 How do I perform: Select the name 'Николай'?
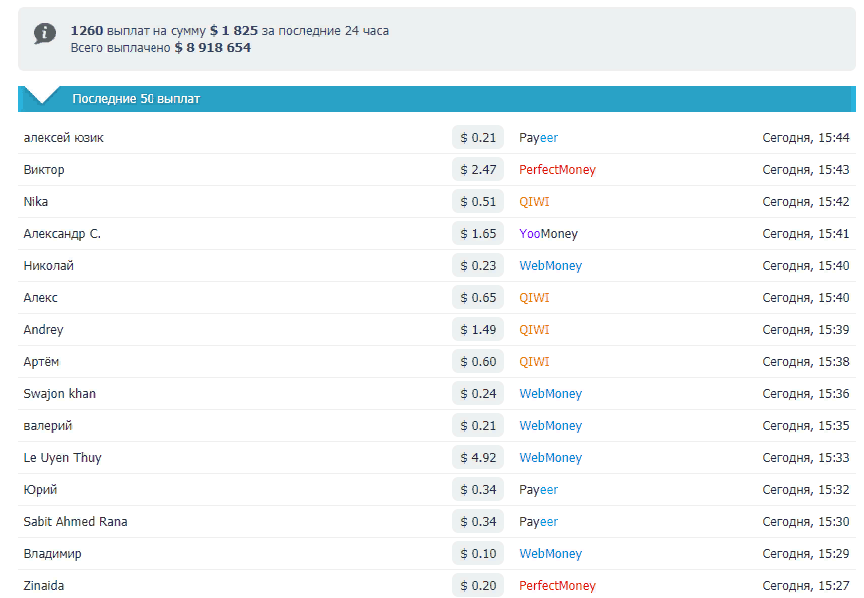(x=48, y=265)
